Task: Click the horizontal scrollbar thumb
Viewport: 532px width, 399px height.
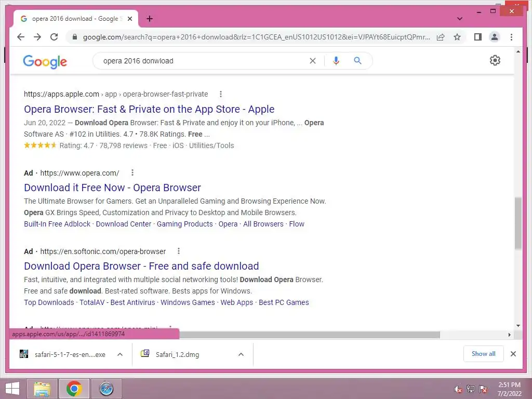Action: pos(310,335)
